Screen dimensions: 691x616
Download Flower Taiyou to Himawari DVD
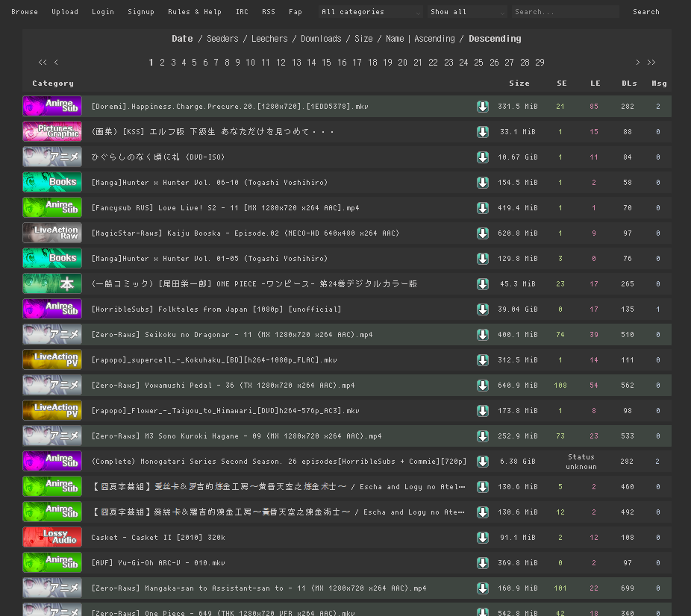tap(483, 411)
